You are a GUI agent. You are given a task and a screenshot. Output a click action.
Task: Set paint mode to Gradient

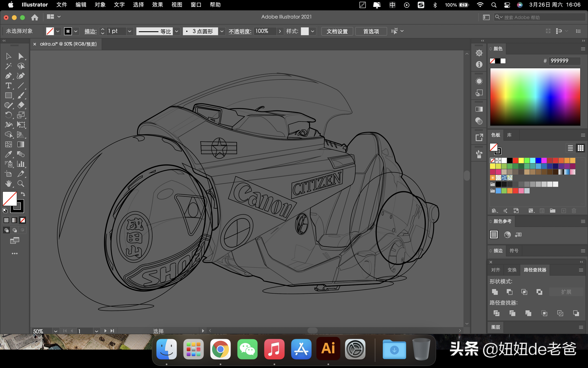(14, 220)
